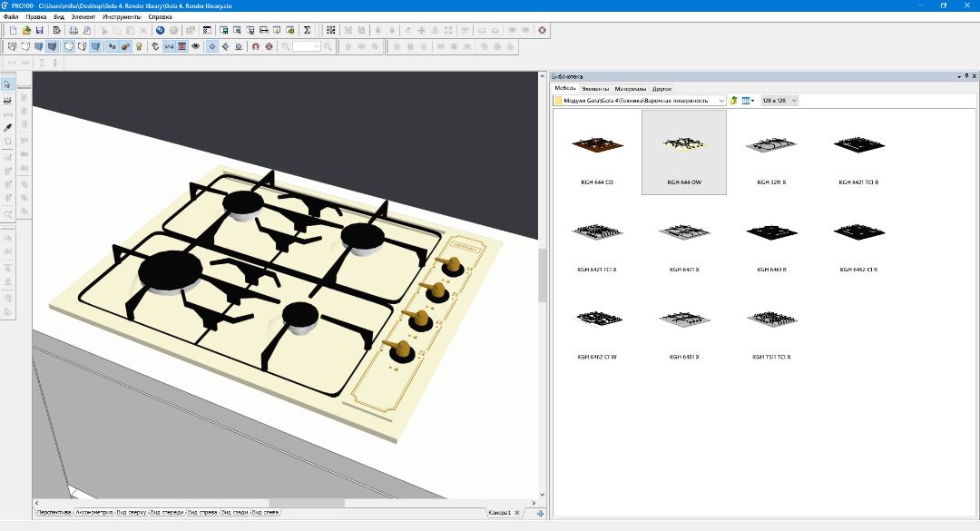This screenshot has height=531, width=980.
Task: Toggle the red grid display button
Action: pyautogui.click(x=181, y=46)
